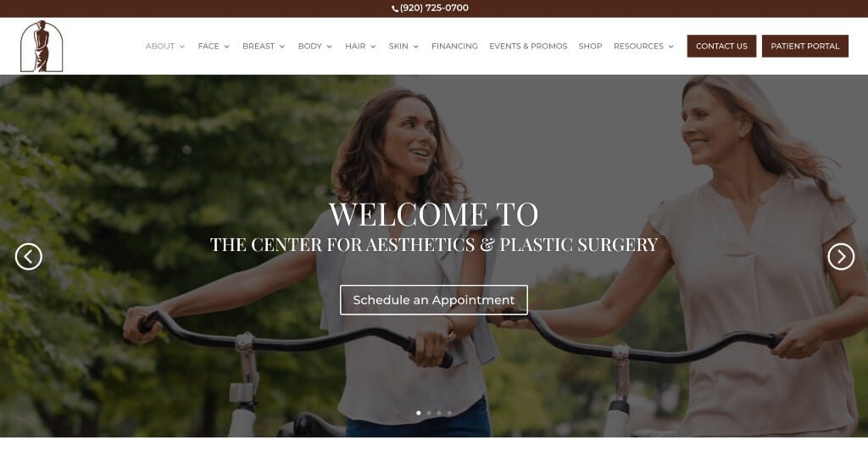Open the Resources dropdown menu
Viewport: 868px width, 468px height.
click(643, 46)
